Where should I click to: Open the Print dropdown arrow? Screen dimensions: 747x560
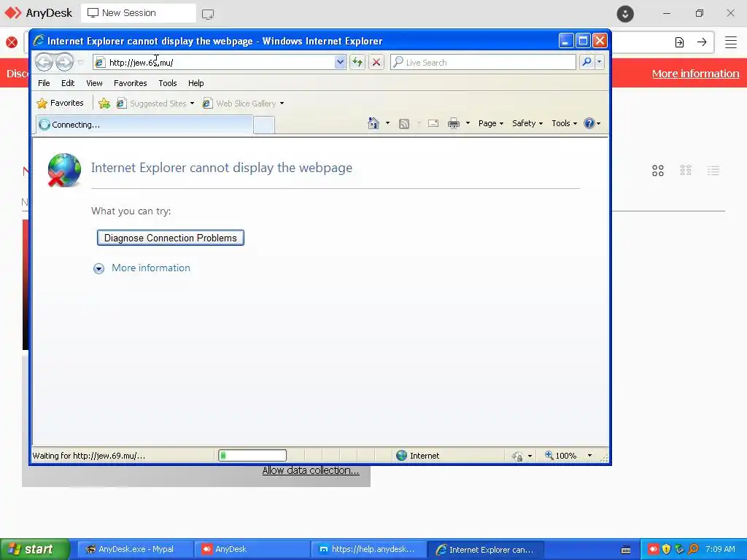(x=468, y=123)
